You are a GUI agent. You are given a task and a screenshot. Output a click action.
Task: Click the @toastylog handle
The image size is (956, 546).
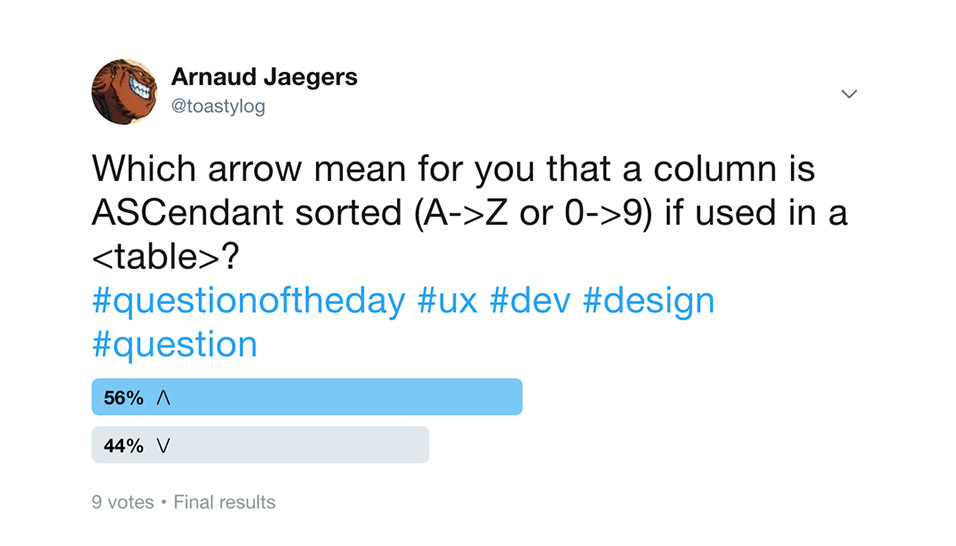point(218,106)
